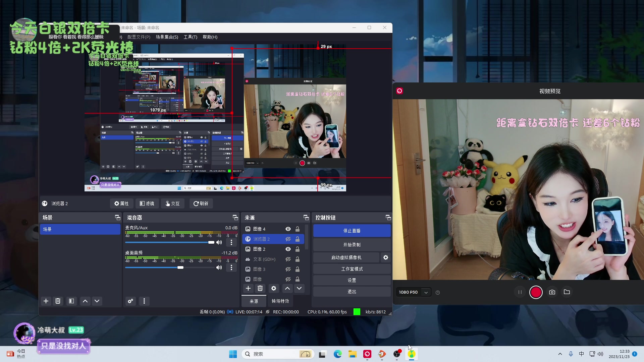Select 场景 item in scenes list

(x=80, y=229)
